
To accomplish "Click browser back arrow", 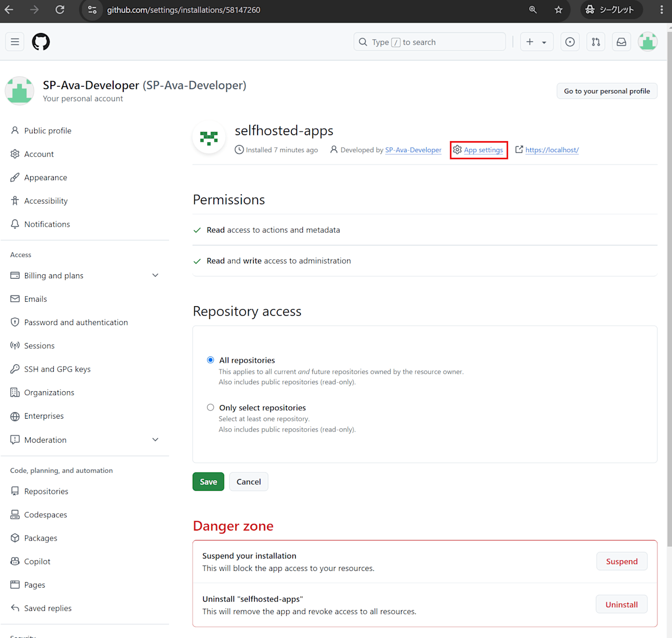I will click(x=10, y=10).
